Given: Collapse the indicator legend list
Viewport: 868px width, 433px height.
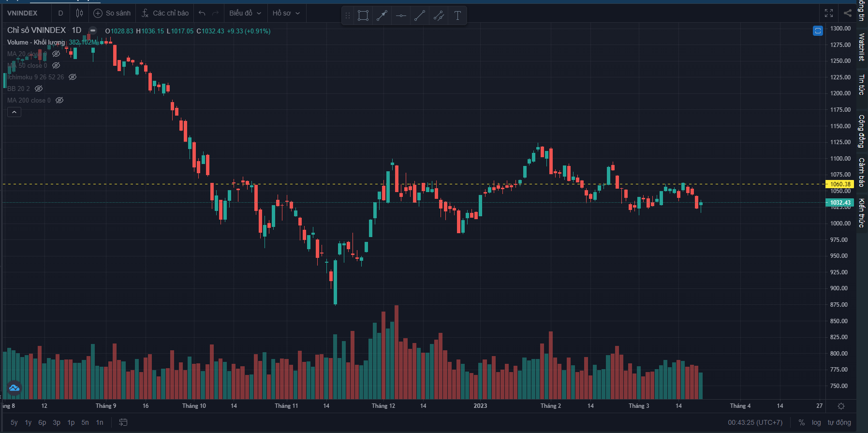Looking at the screenshot, I should coord(14,112).
